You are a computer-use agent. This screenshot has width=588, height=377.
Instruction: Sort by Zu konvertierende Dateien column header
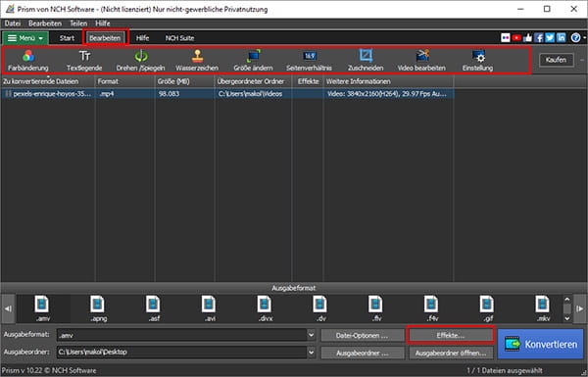click(x=48, y=81)
